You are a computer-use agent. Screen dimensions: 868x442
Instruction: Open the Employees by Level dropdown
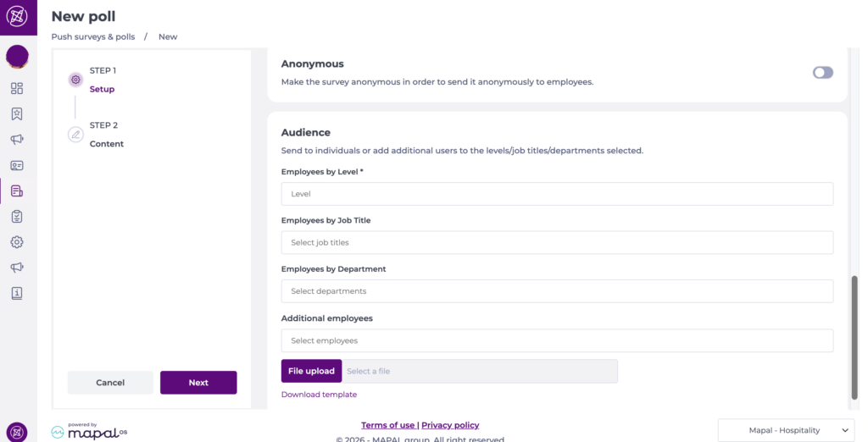pyautogui.click(x=557, y=194)
